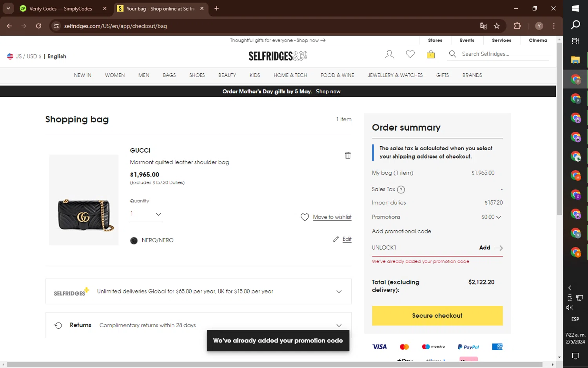
Task: Open the BEAUTY menu
Action: click(x=227, y=75)
